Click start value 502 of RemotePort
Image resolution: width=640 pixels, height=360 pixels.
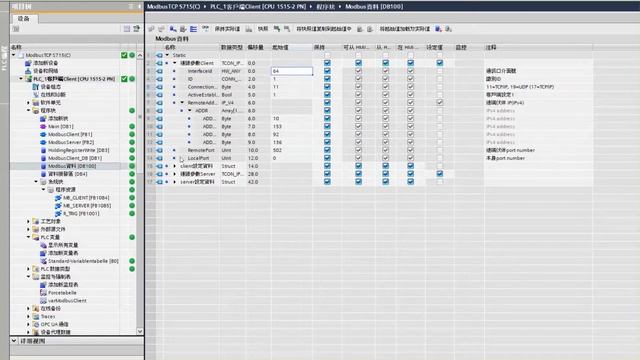(277, 150)
